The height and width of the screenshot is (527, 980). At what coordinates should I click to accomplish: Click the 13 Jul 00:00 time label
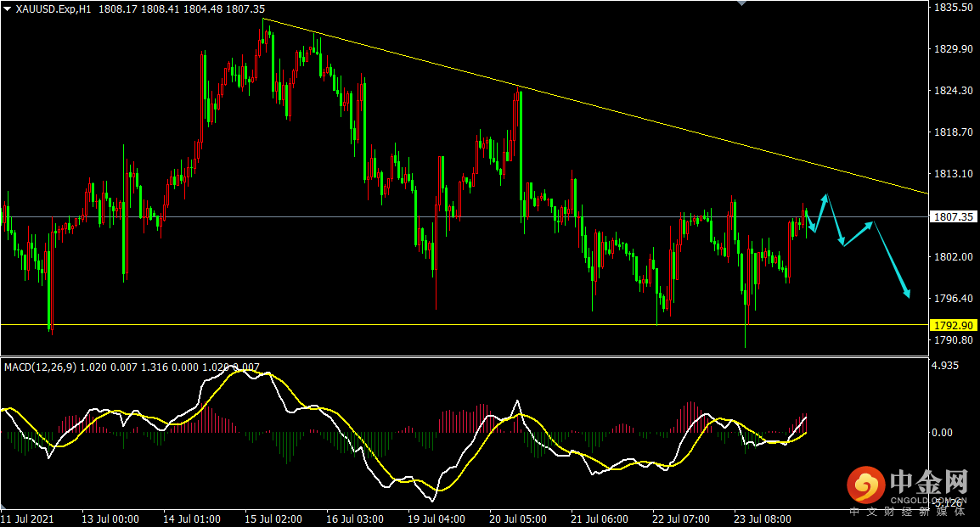[110, 519]
